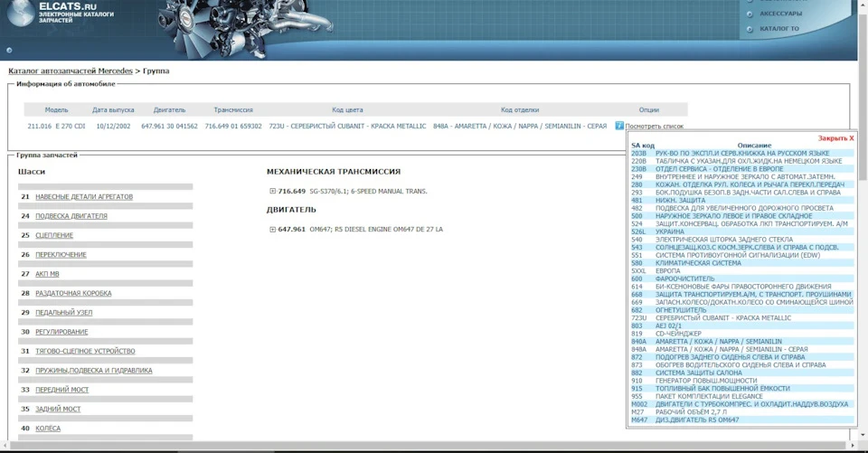
Task: Open group 30 Регулирование
Action: 62,332
